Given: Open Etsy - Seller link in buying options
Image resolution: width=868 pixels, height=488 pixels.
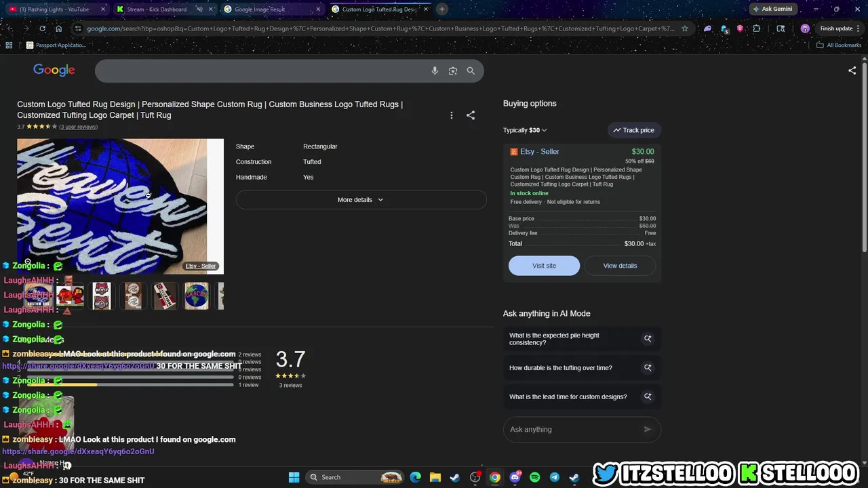Looking at the screenshot, I should (x=540, y=152).
